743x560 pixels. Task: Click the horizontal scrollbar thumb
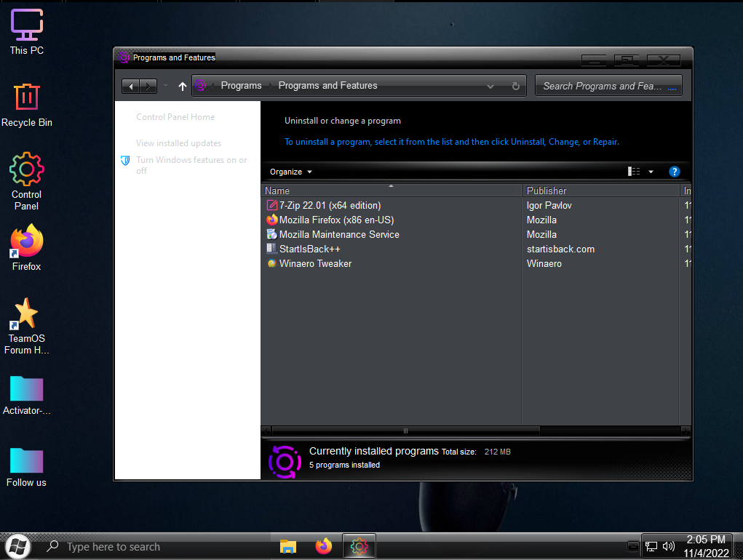pos(405,431)
